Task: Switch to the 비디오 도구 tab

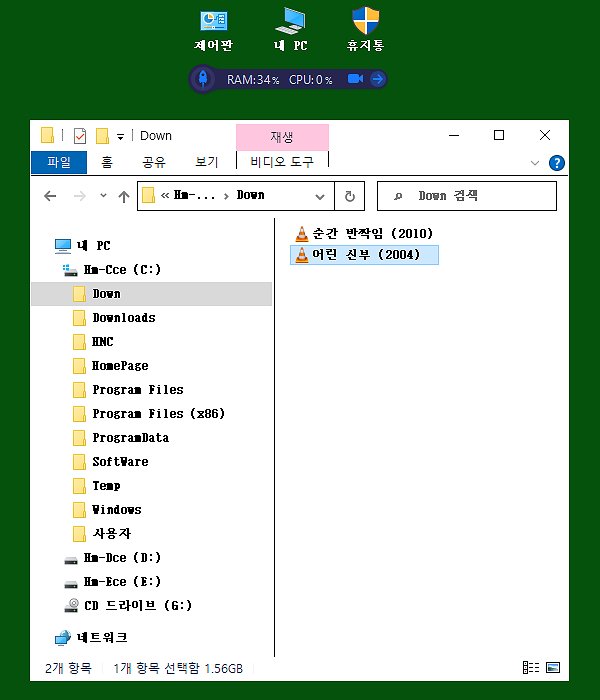Action: (x=282, y=162)
